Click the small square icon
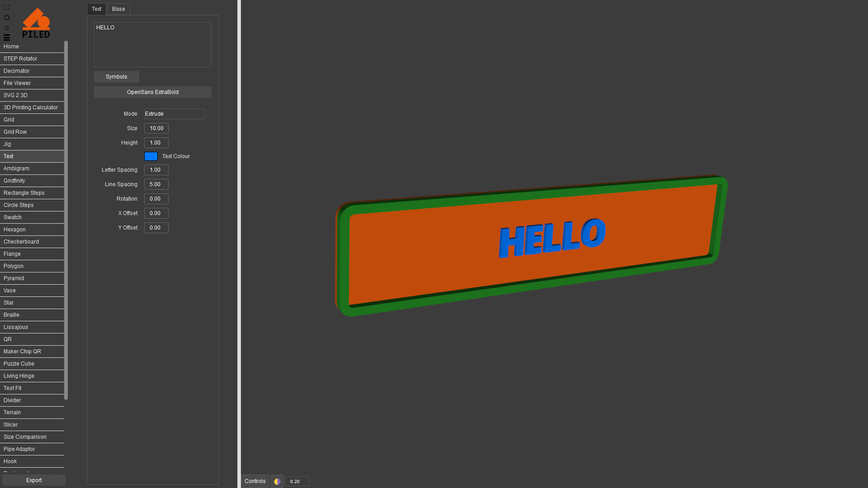 [7, 28]
